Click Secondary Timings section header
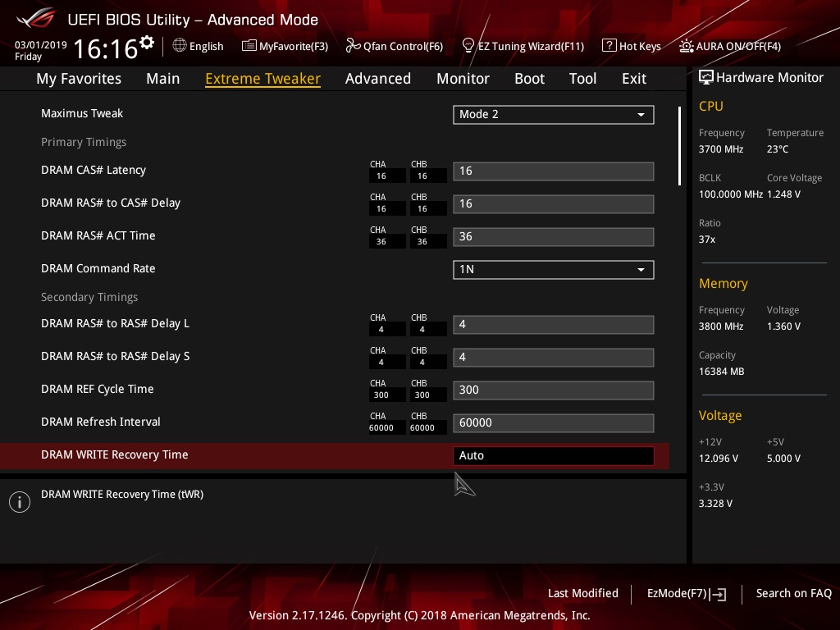 [89, 297]
